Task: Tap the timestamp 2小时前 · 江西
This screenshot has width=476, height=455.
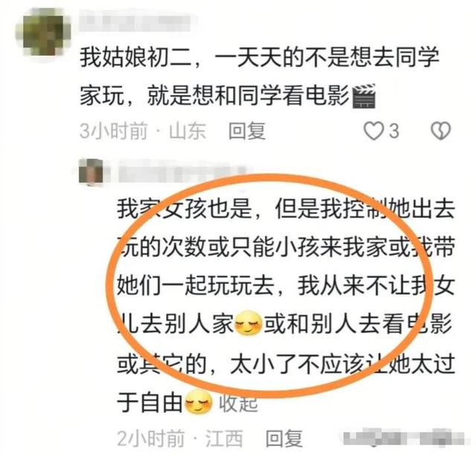Action: [180, 439]
